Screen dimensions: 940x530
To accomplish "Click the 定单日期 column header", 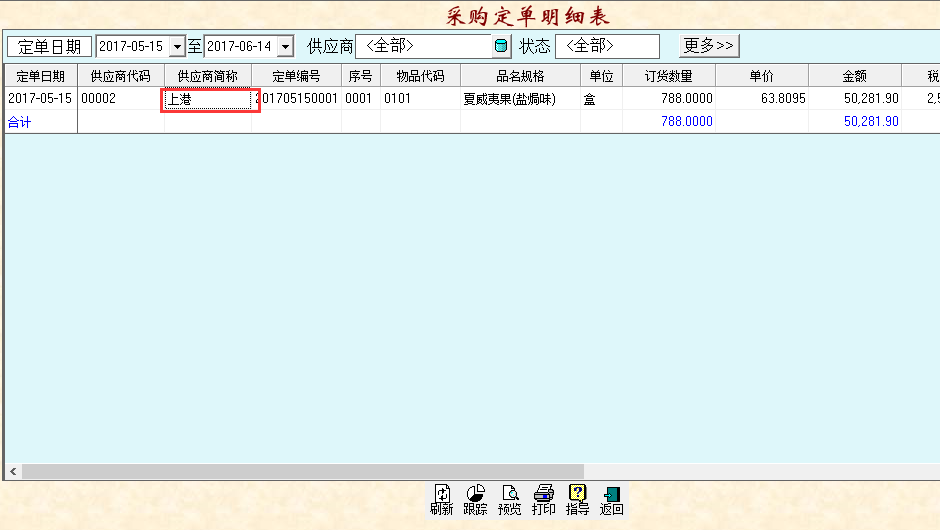I will [41, 76].
